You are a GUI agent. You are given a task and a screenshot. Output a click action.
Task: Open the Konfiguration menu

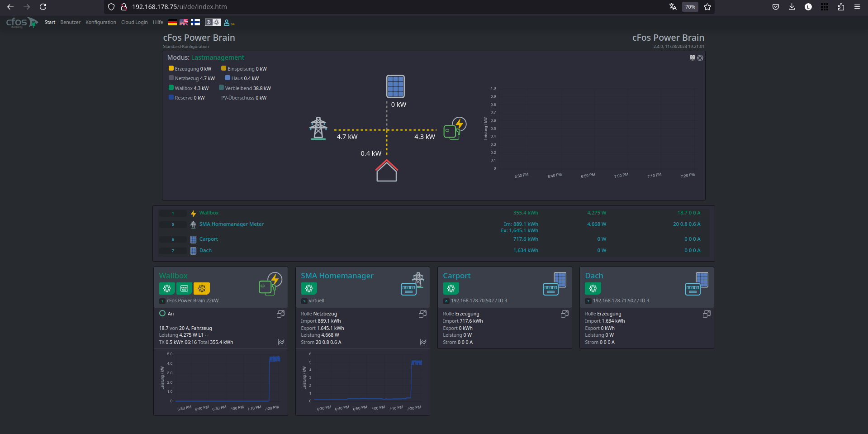pyautogui.click(x=101, y=22)
